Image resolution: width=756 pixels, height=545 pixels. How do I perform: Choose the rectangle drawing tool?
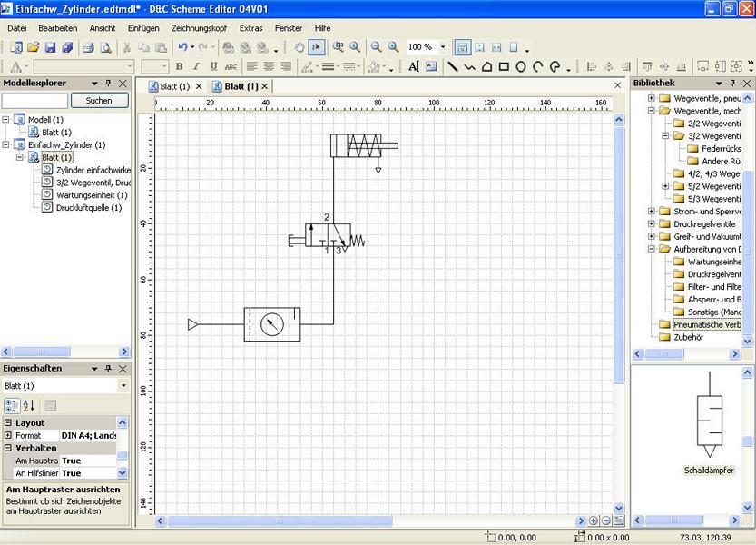point(504,66)
